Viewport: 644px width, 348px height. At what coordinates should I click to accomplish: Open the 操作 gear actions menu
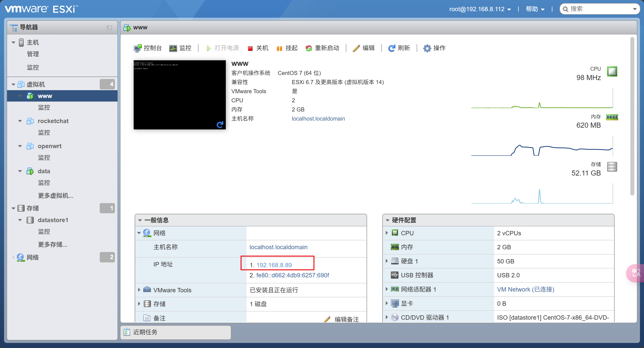427,48
